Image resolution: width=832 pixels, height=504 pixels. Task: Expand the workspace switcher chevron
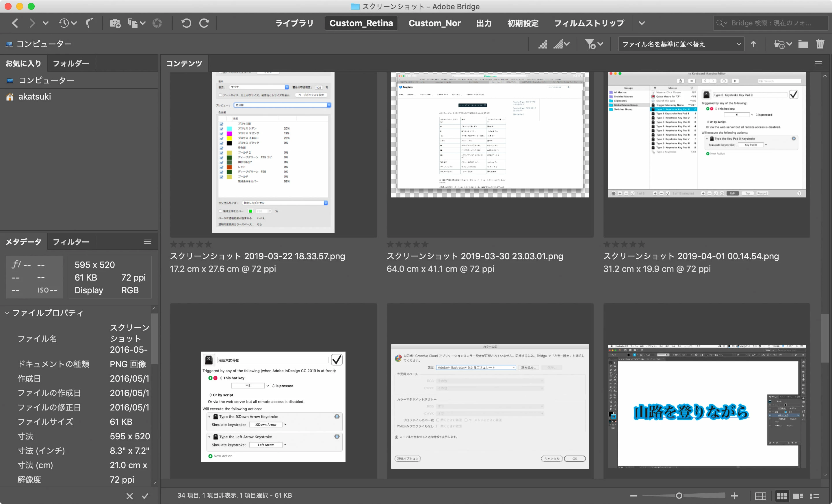point(642,23)
